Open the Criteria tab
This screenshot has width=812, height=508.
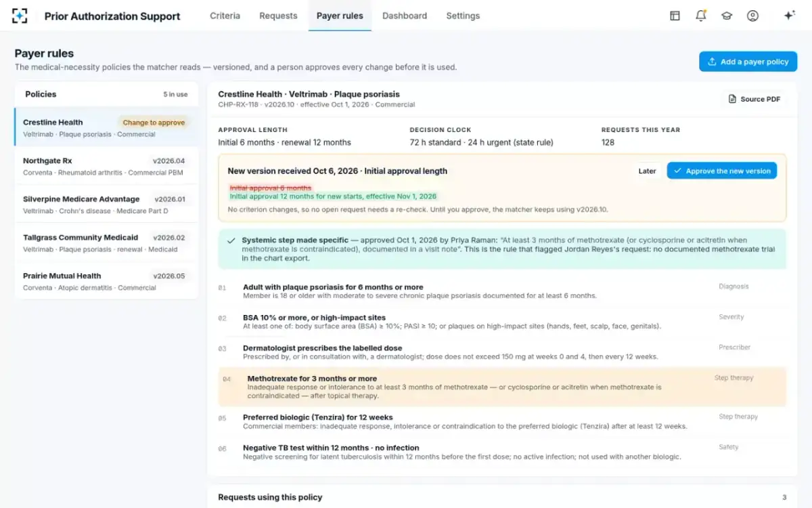pyautogui.click(x=225, y=16)
